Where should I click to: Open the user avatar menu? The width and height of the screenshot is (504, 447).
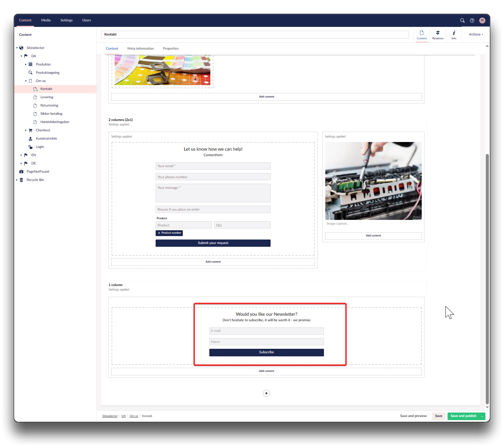[x=482, y=20]
